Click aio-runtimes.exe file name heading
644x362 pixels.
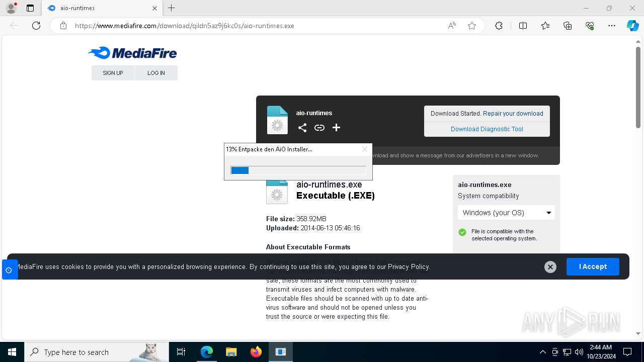tap(329, 185)
